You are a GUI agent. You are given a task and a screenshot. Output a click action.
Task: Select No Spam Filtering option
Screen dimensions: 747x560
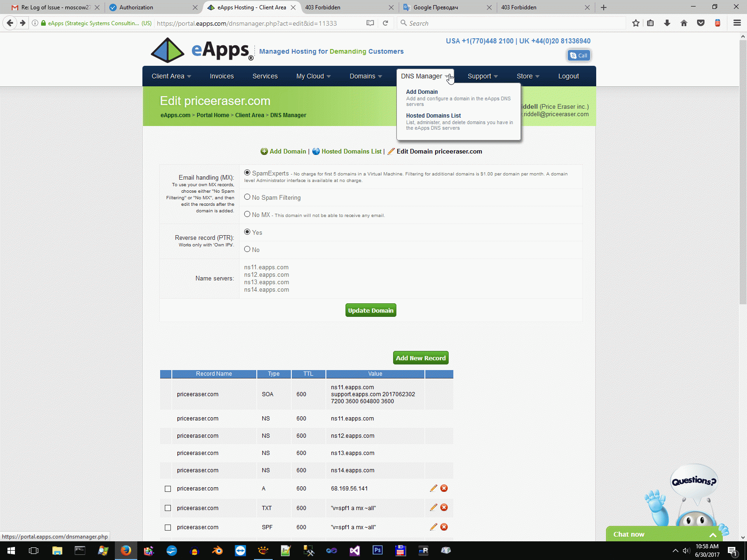pyautogui.click(x=247, y=197)
